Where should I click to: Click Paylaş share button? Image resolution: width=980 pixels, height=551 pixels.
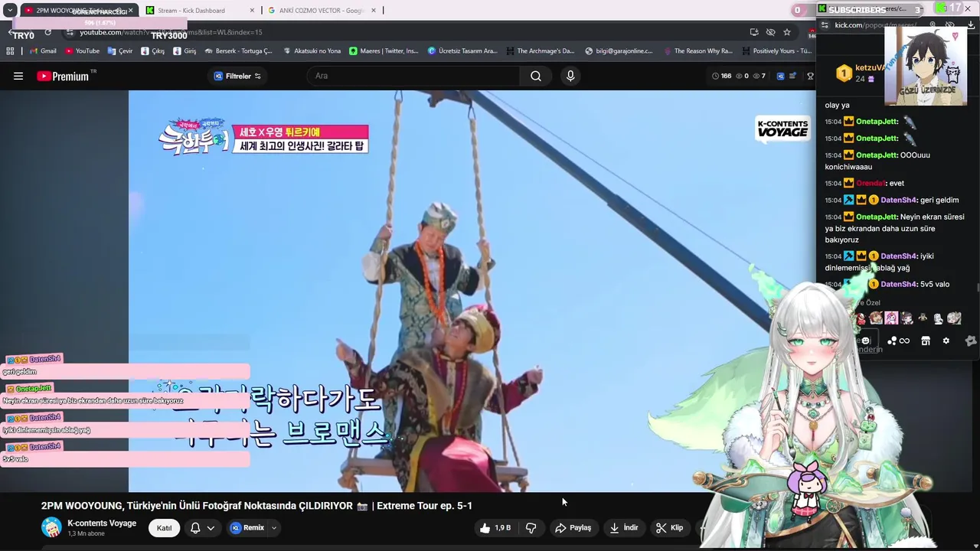[x=573, y=528]
